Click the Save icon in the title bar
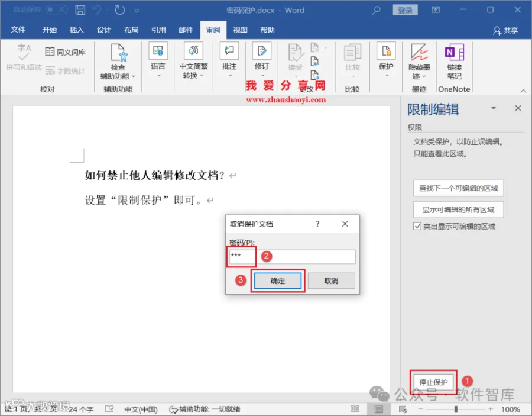Screen dimensions: 532x416 coord(80,10)
